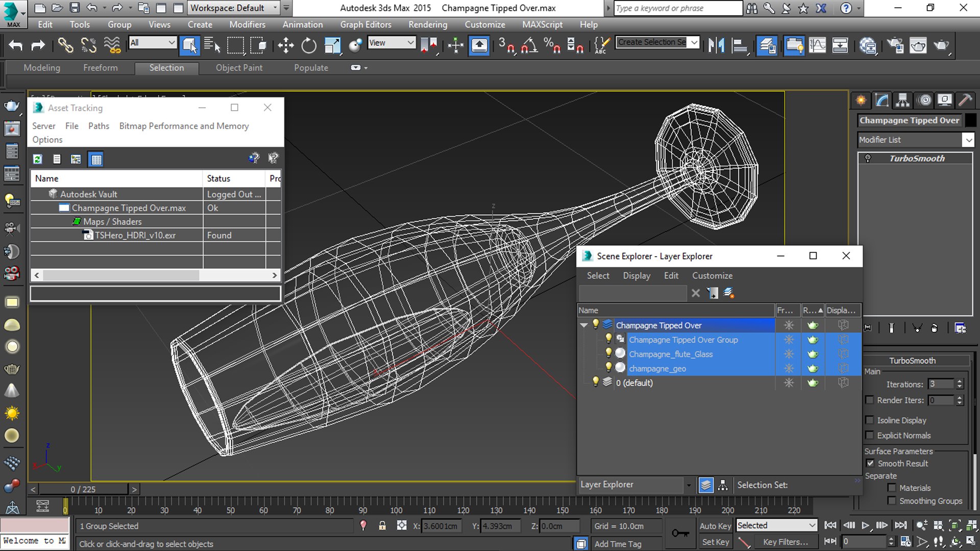Clear the Scene Explorer search filter
This screenshot has height=551, width=980.
[696, 293]
